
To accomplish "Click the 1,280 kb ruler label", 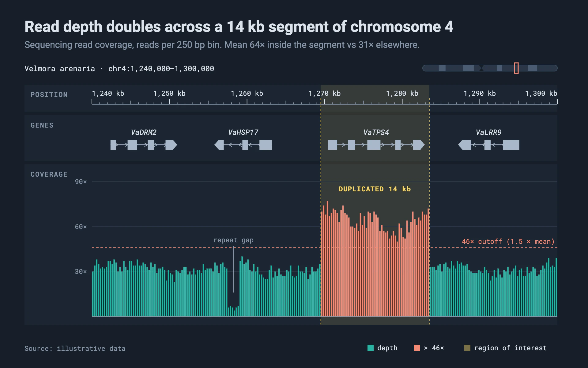I will [x=402, y=93].
